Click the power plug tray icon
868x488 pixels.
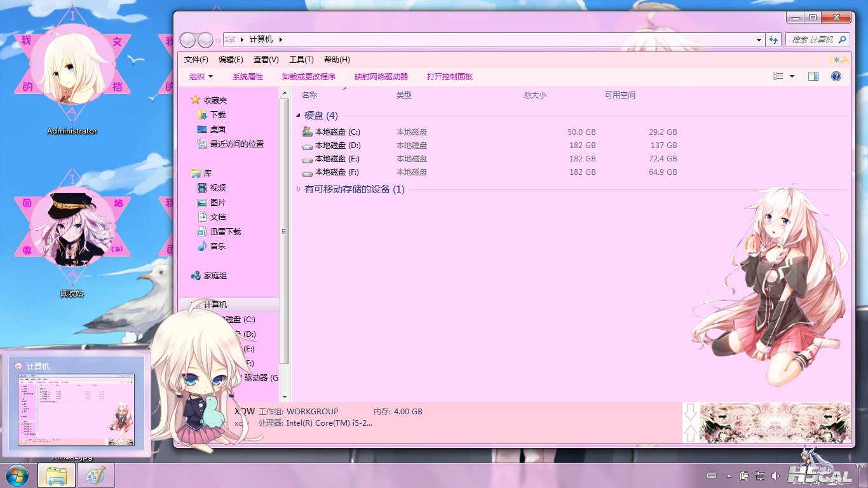(745, 476)
